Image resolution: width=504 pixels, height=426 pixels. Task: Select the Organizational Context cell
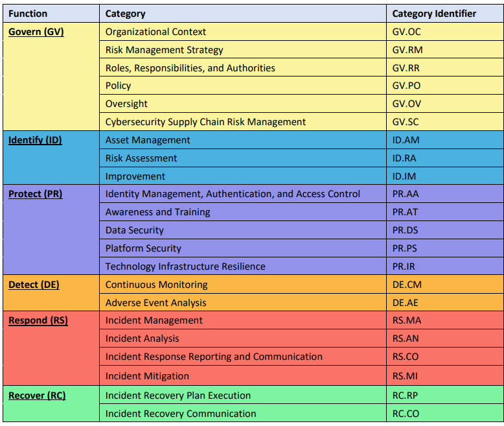click(x=155, y=32)
